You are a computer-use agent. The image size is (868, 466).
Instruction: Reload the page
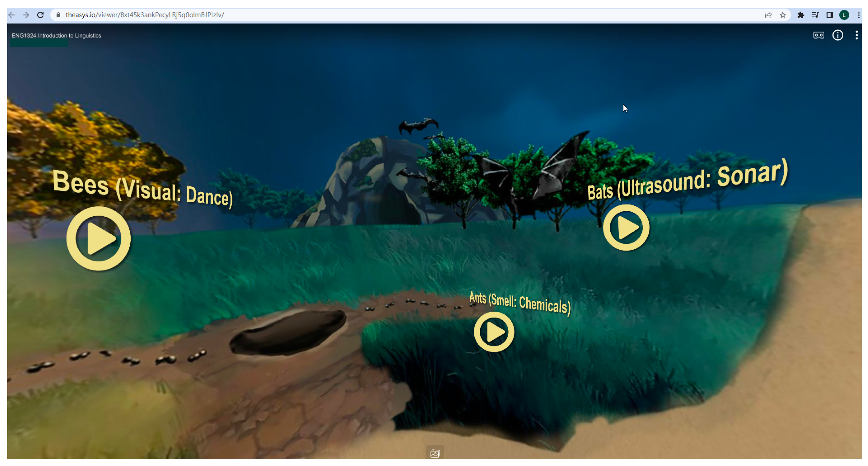pos(40,15)
